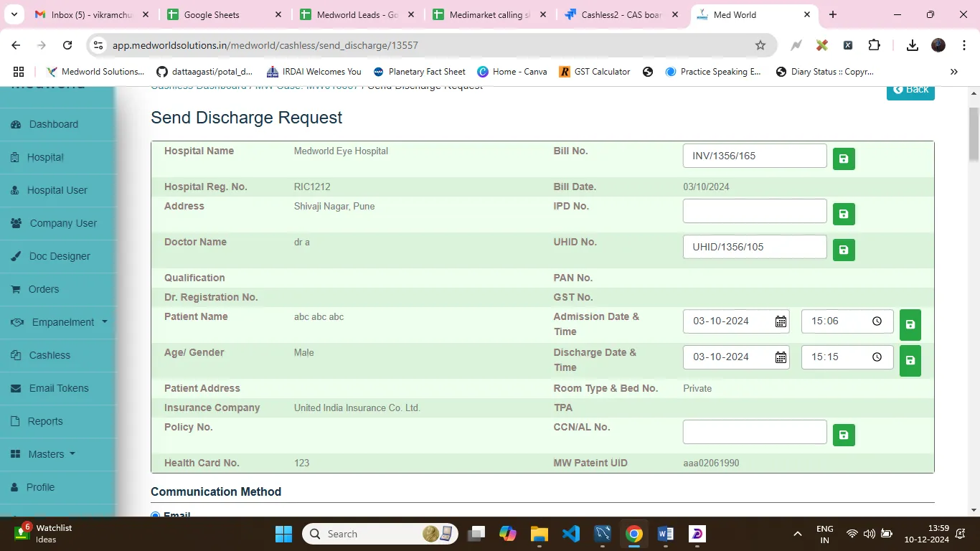This screenshot has width=980, height=551.
Task: Close the Med World tab
Action: [x=807, y=14]
